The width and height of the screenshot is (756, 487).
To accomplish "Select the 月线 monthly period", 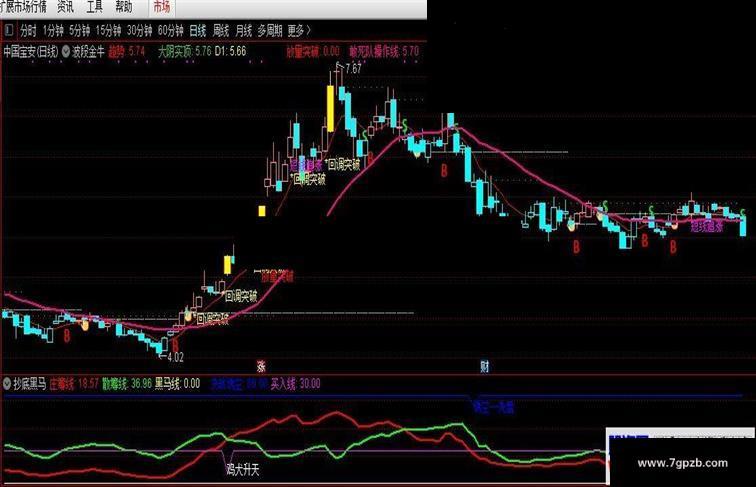I will point(243,31).
